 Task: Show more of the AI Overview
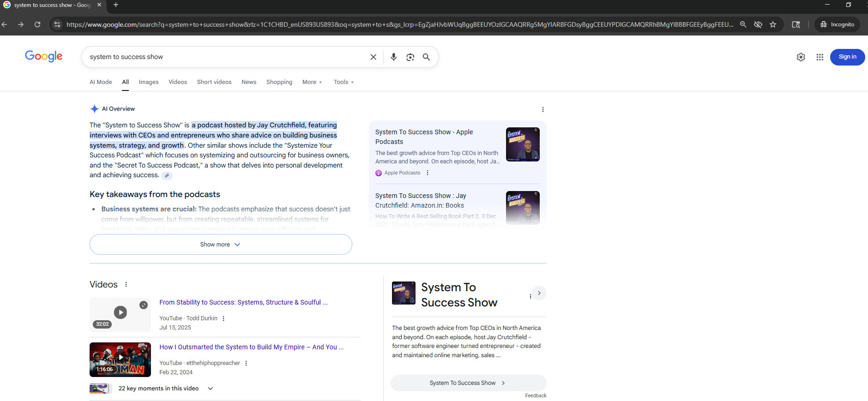pyautogui.click(x=221, y=245)
